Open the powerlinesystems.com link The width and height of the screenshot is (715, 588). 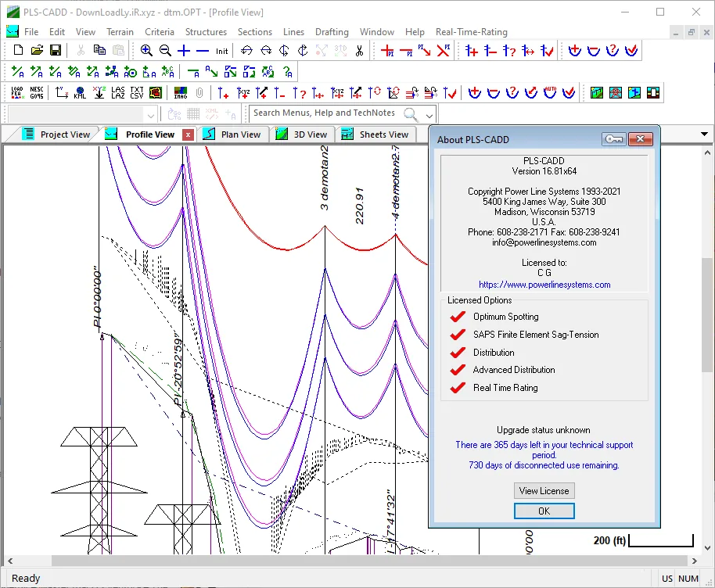544,285
